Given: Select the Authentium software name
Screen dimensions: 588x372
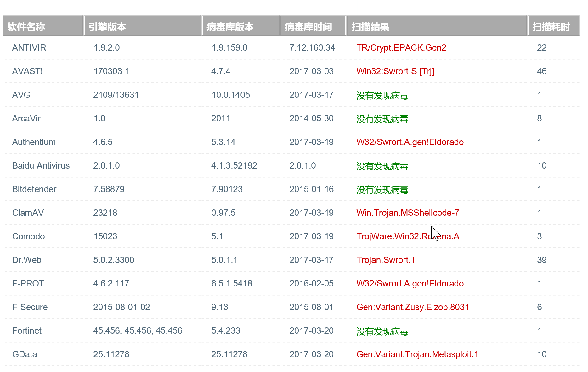Looking at the screenshot, I should [34, 142].
